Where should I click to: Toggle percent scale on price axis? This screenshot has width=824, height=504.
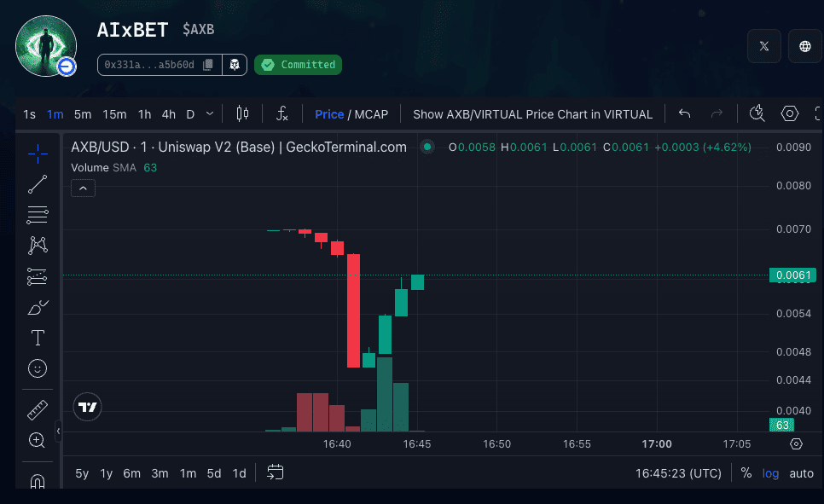click(x=746, y=473)
